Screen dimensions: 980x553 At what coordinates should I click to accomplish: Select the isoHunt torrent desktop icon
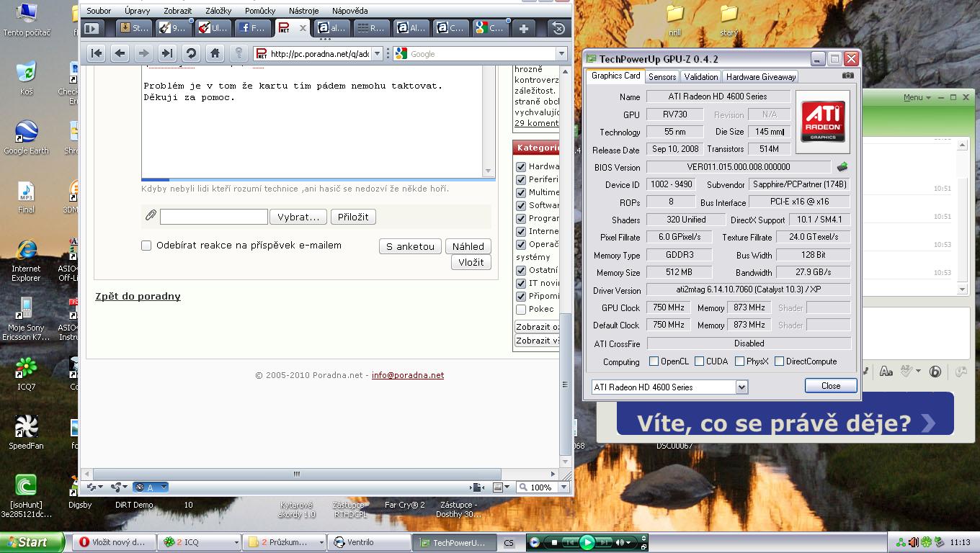[26, 496]
